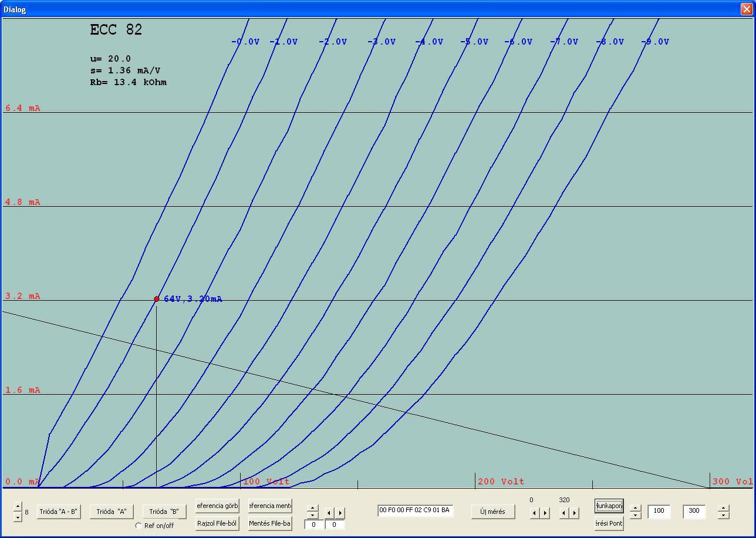Click the "100 Volt" axis label

click(266, 482)
